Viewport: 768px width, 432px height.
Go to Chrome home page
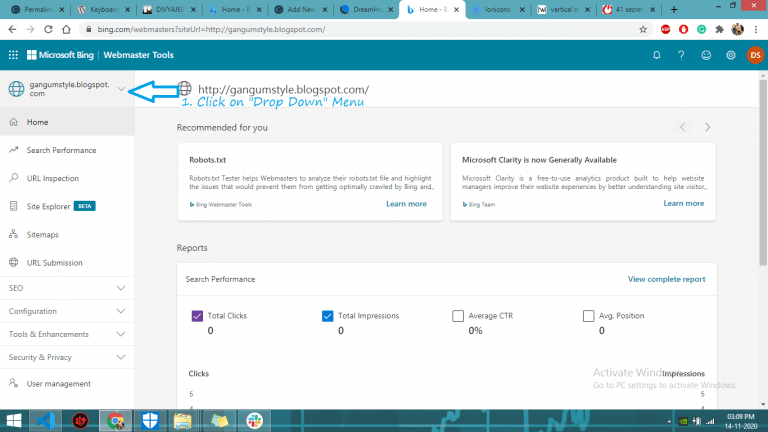tap(66, 29)
